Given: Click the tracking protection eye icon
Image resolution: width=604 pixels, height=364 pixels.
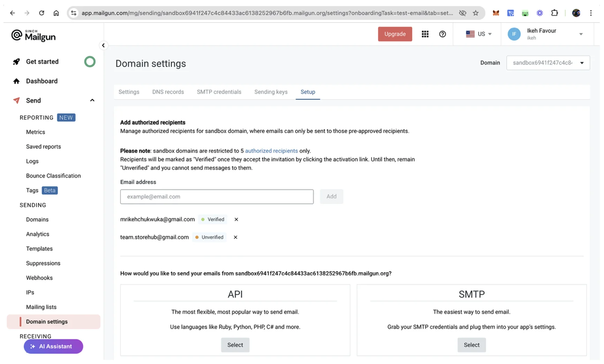Looking at the screenshot, I should click(462, 13).
